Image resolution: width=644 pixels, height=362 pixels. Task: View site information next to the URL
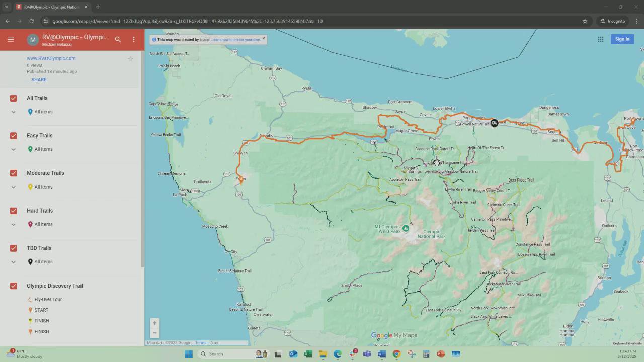coord(46,21)
